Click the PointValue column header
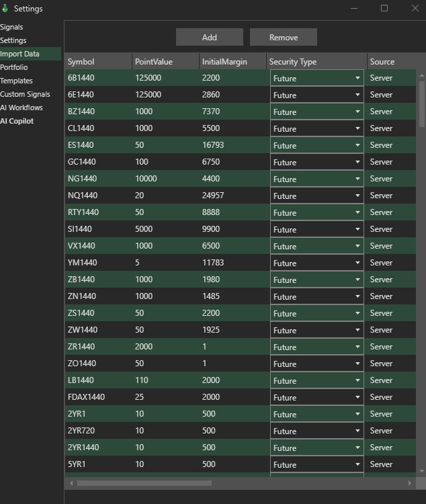The width and height of the screenshot is (426, 504). 165,61
